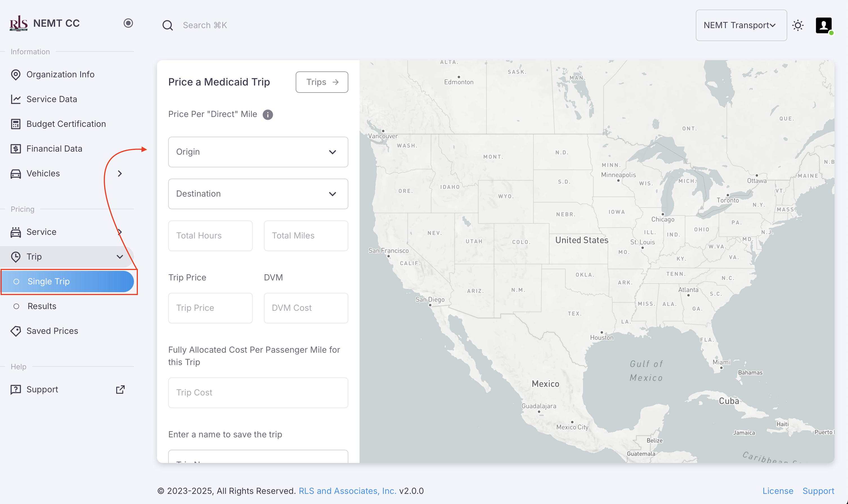848x504 pixels.
Task: Click into the Trip Cost field
Action: (258, 393)
